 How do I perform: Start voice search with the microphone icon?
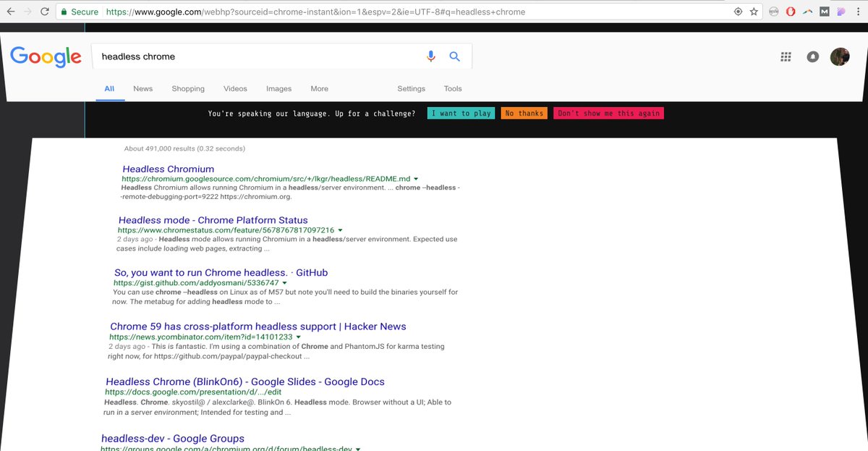pyautogui.click(x=431, y=56)
